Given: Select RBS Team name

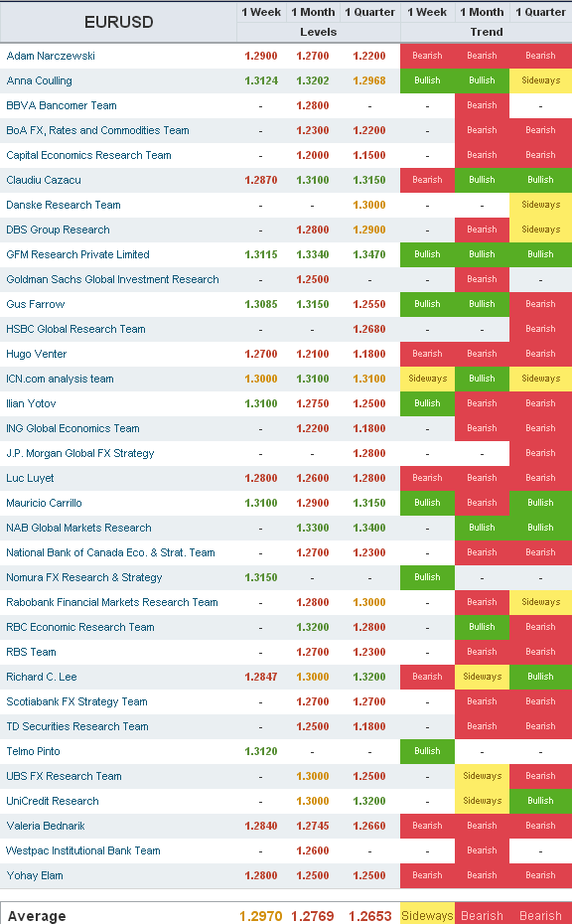Looking at the screenshot, I should pos(31,652).
